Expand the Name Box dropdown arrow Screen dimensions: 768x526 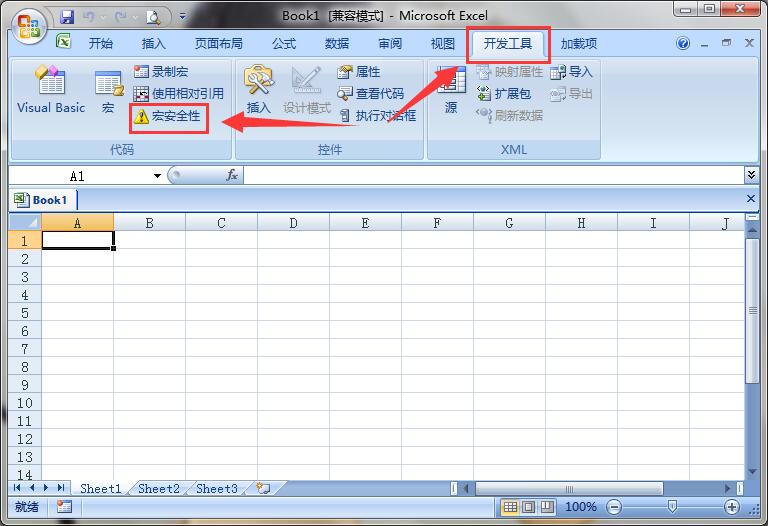pyautogui.click(x=157, y=175)
